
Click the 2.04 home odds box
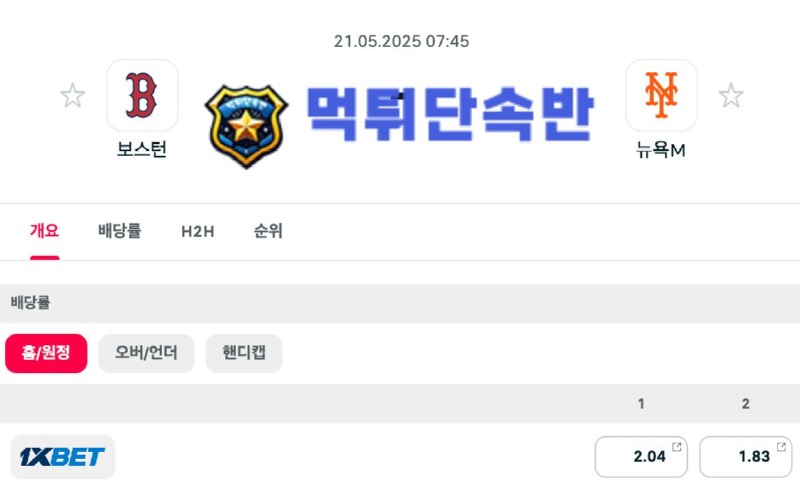pos(641,456)
